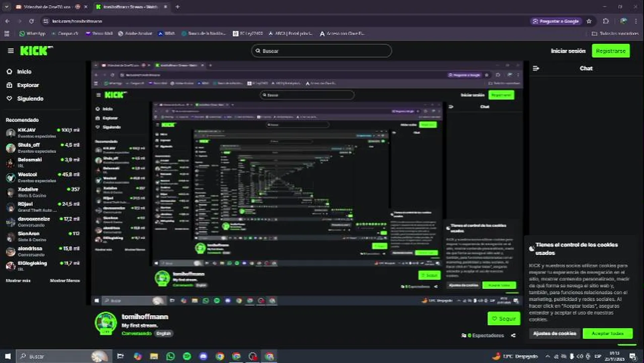Reload the page in browser

point(31,21)
